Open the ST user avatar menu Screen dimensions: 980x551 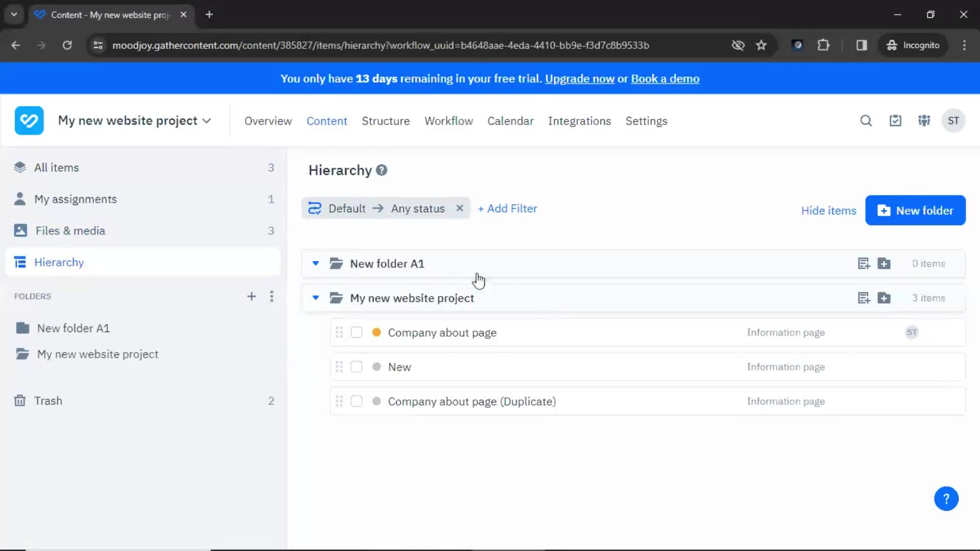(x=953, y=121)
